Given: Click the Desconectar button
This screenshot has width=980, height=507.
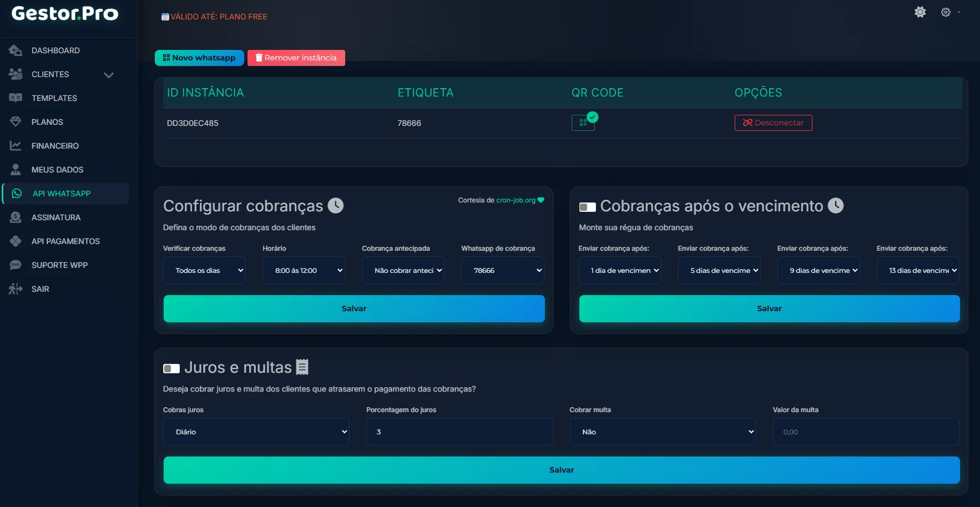Looking at the screenshot, I should coord(773,123).
